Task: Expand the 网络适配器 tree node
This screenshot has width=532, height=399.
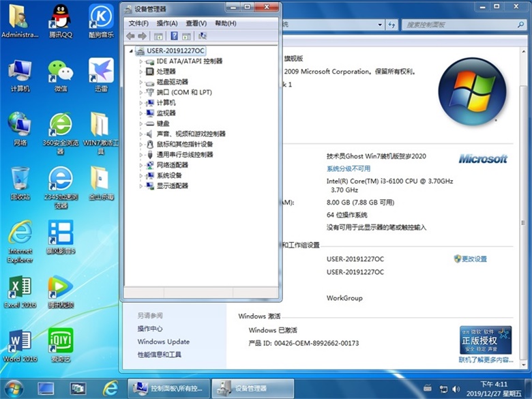Action: (x=141, y=165)
